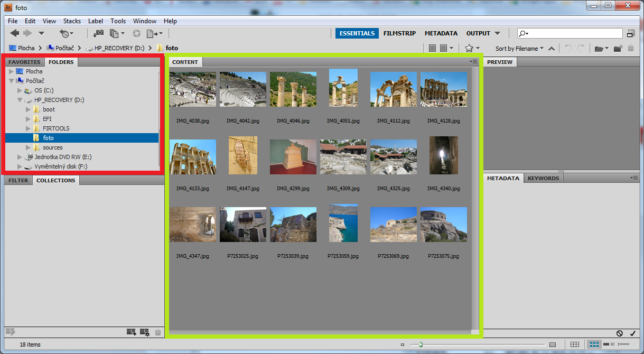The image size is (644, 354).
Task: Toggle Lock thumbnail grid button
Action: click(x=575, y=345)
